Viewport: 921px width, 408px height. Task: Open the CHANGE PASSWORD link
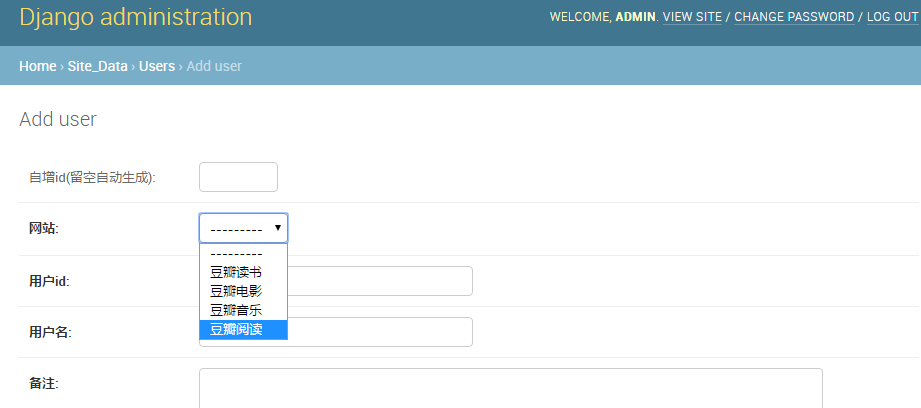(x=794, y=17)
